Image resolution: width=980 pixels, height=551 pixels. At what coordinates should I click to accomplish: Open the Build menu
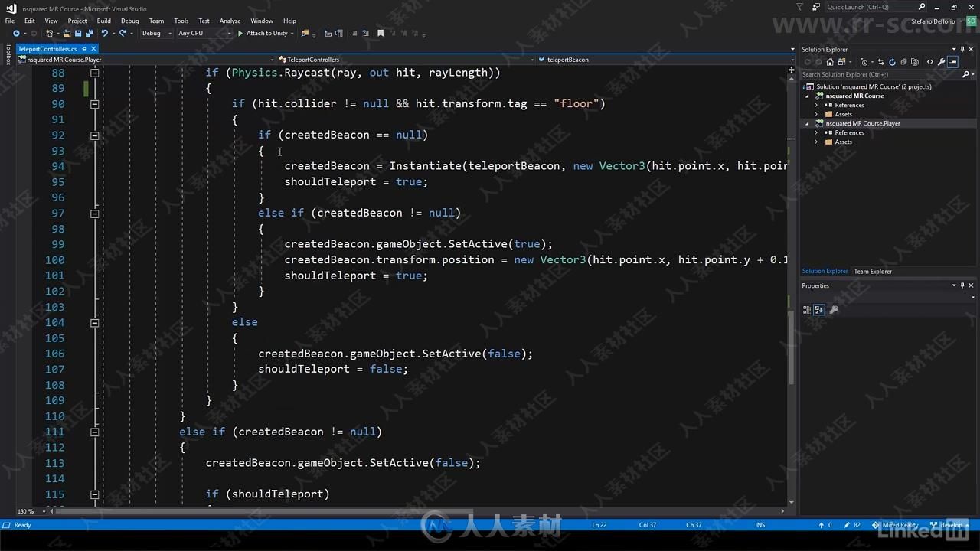tap(103, 21)
